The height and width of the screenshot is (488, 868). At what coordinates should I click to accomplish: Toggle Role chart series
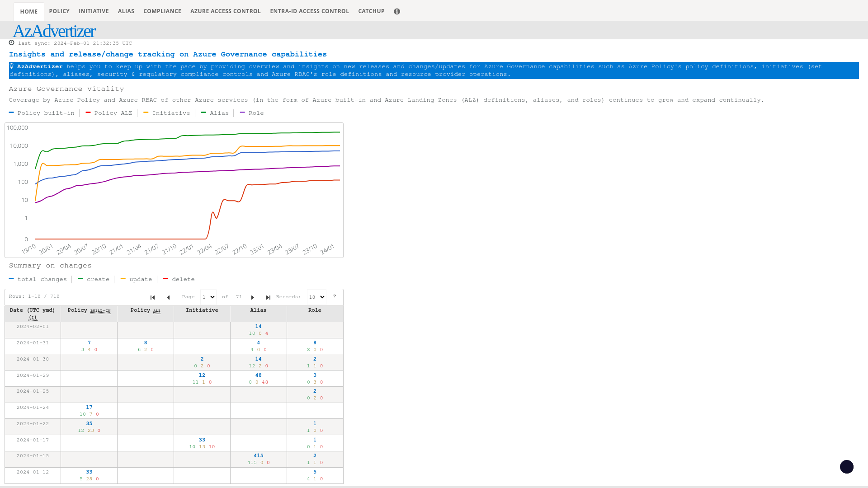pyautogui.click(x=252, y=113)
